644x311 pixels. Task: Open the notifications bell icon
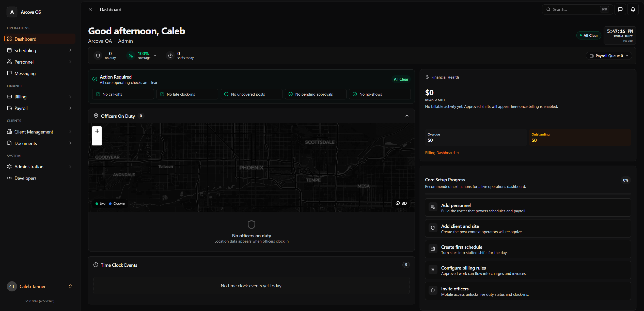633,9
